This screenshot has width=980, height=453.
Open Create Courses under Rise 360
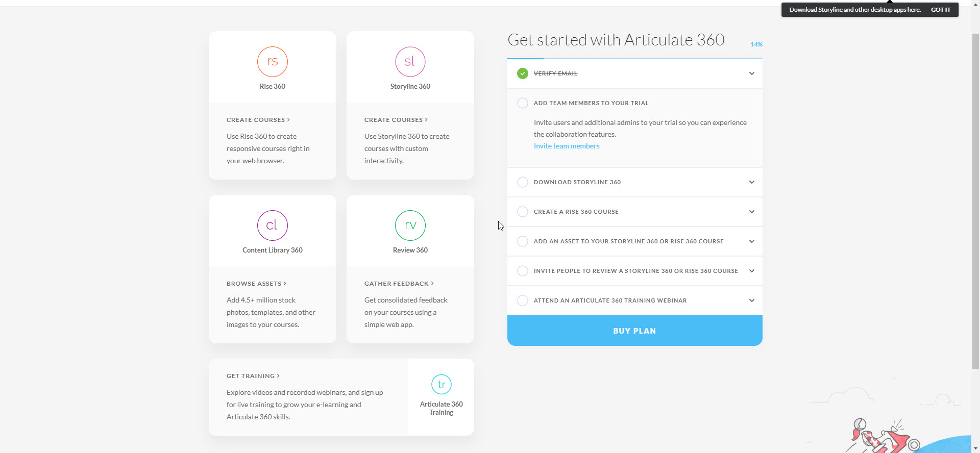(x=258, y=120)
